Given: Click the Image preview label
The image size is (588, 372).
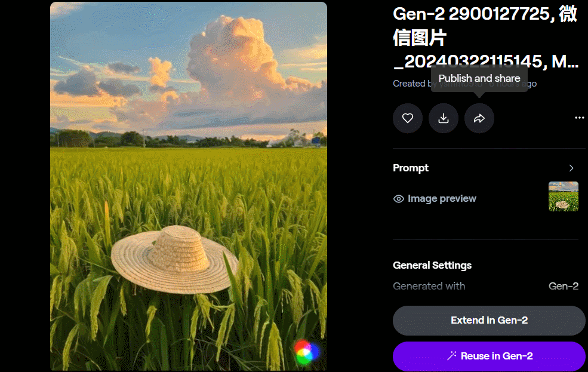Looking at the screenshot, I should coord(442,199).
